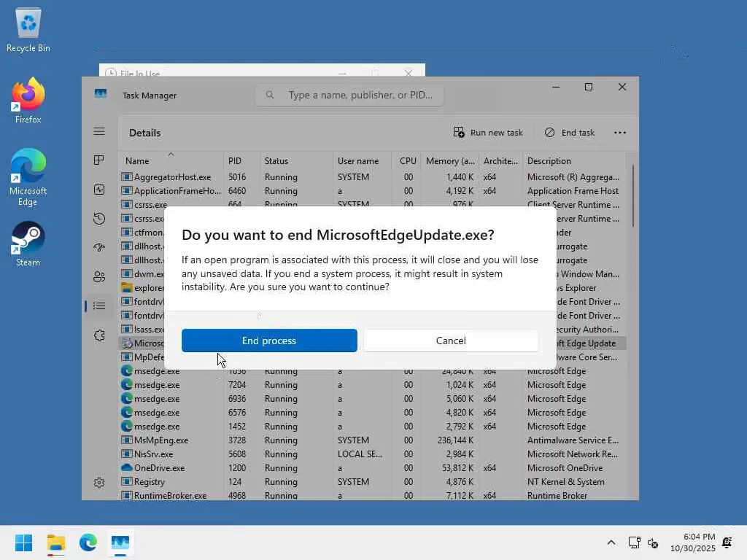747x560 pixels.
Task: Click the Task Manager app icon in title bar
Action: (101, 93)
